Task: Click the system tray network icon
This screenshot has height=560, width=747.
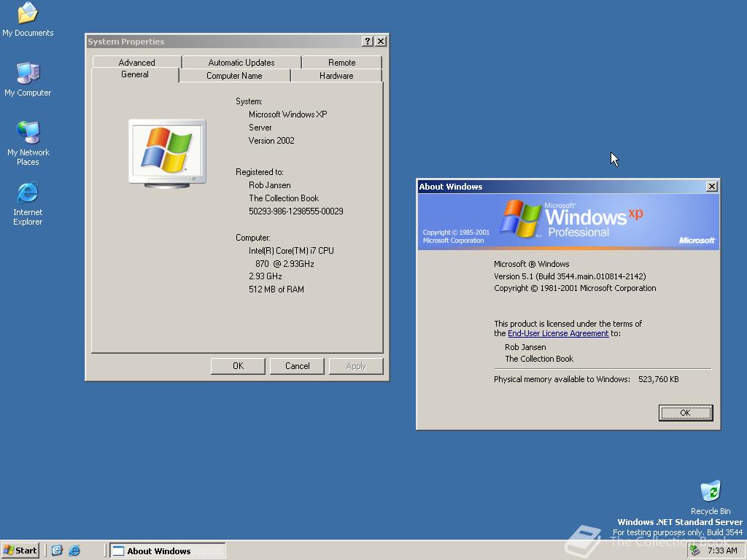Action: tap(695, 551)
